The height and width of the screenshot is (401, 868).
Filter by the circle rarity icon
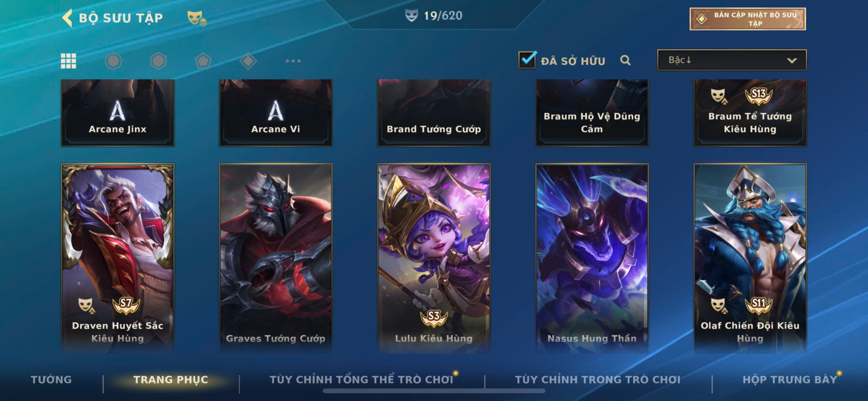[113, 61]
